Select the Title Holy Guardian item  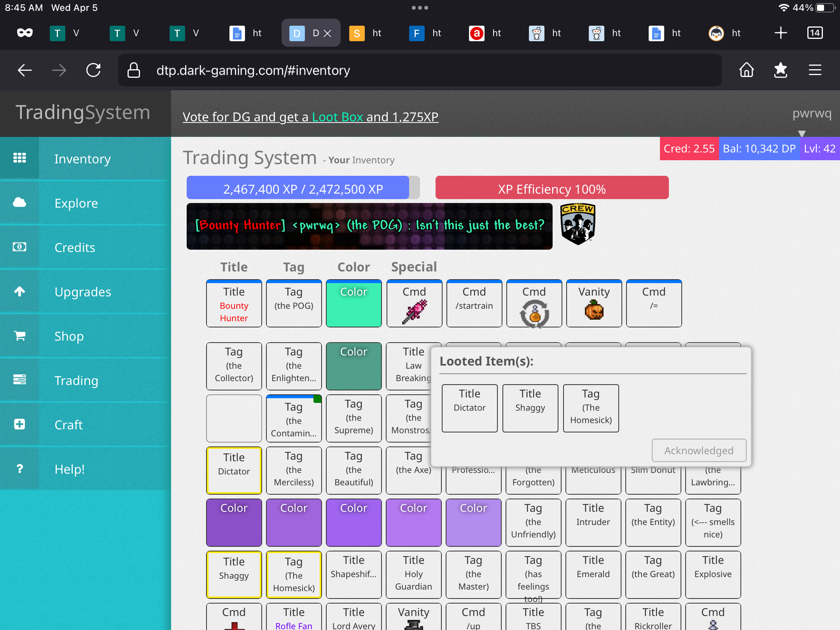[x=413, y=574]
